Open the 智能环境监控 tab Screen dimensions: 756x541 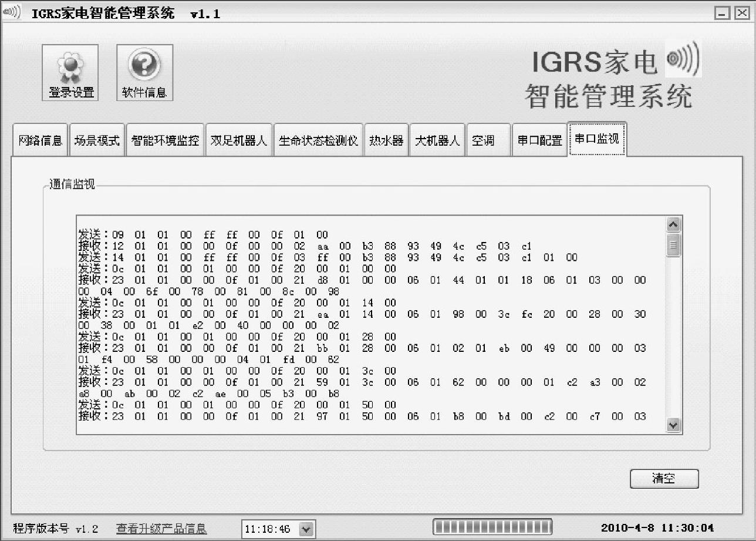coord(165,141)
